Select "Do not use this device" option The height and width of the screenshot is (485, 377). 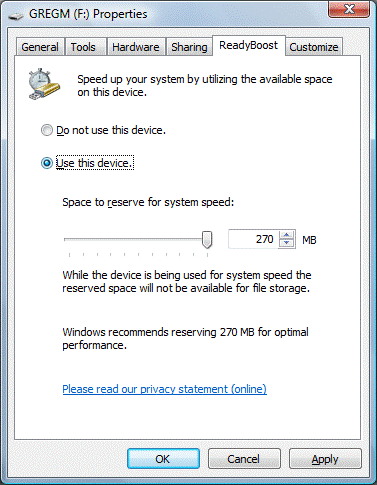(x=47, y=130)
